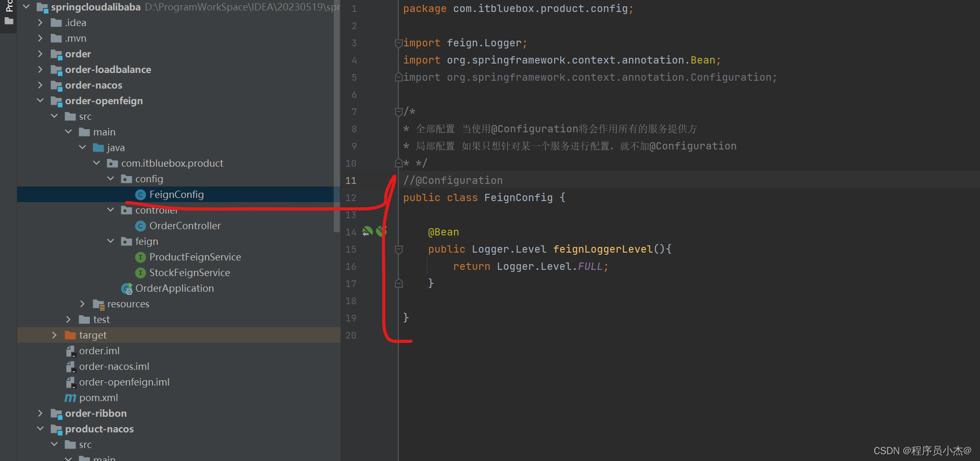Click the Spring bean gutter icon on line 14
The width and height of the screenshot is (980, 461).
click(368, 231)
